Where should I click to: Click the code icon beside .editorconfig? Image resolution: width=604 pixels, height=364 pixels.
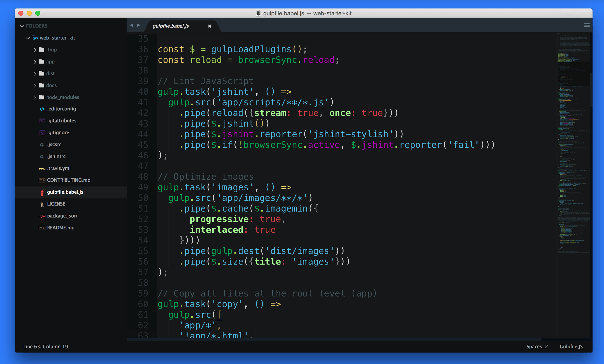point(42,109)
